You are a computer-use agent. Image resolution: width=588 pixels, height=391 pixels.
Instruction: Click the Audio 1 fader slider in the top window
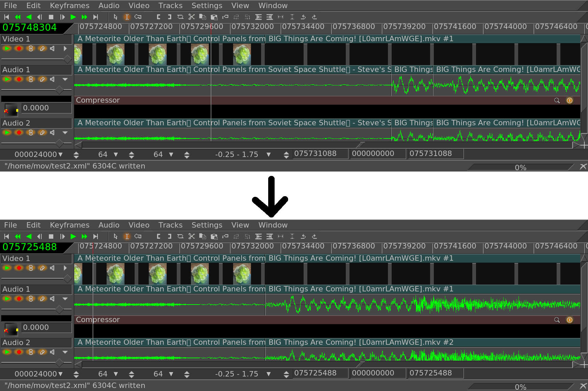59,90
